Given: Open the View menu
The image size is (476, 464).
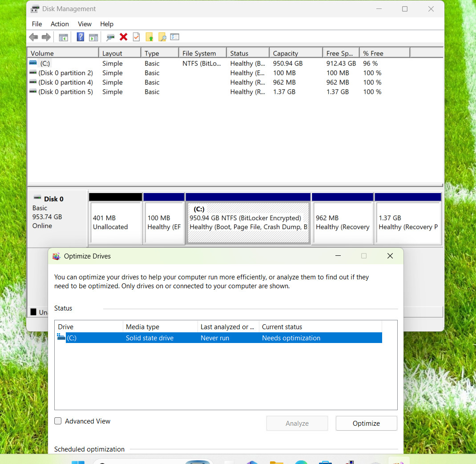Looking at the screenshot, I should click(x=85, y=24).
